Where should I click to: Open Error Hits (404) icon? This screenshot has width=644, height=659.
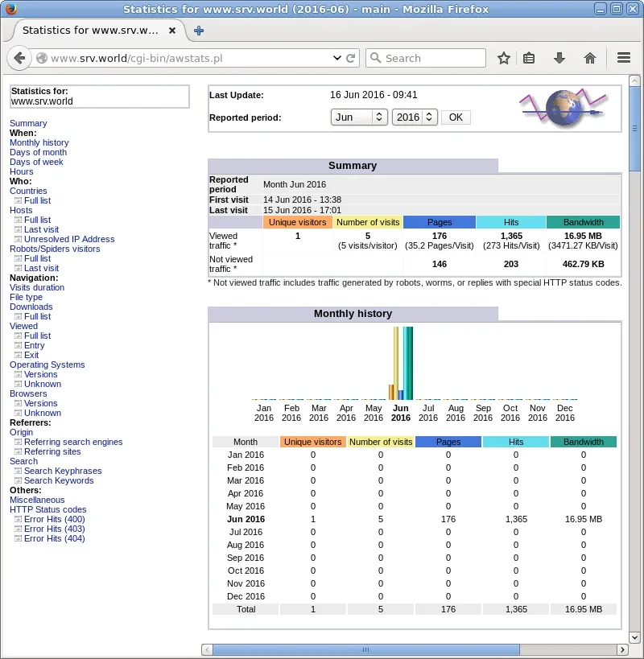(18, 539)
